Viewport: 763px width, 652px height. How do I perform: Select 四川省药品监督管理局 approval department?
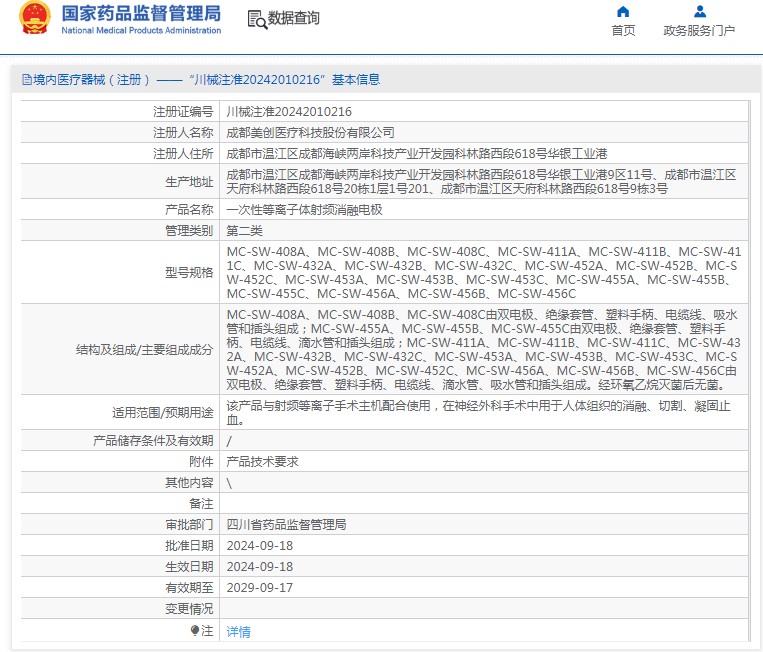(286, 525)
